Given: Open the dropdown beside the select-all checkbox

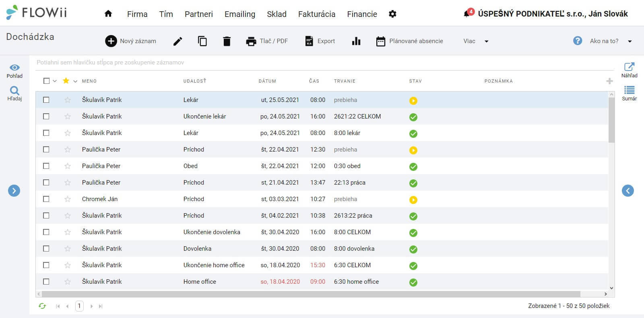Looking at the screenshot, I should pyautogui.click(x=55, y=81).
